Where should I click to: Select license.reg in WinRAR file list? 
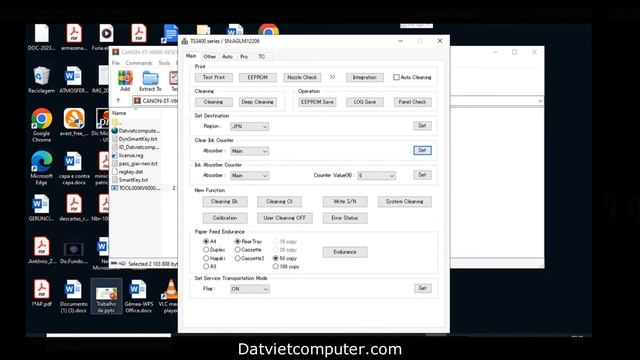(131, 156)
